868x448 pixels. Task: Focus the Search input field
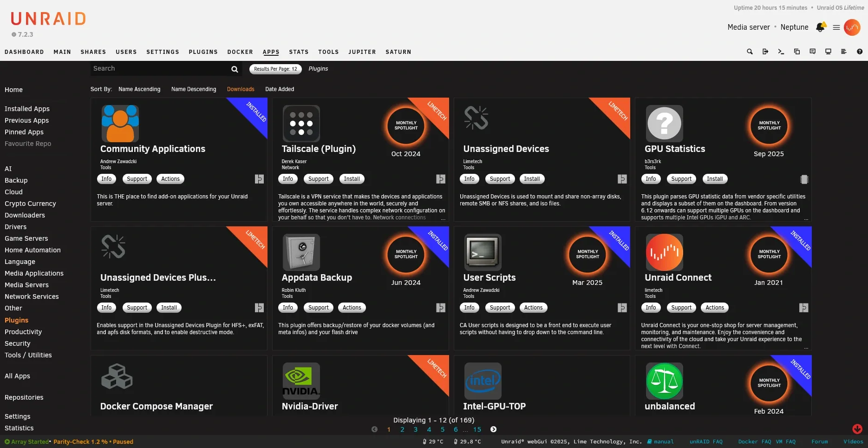160,69
